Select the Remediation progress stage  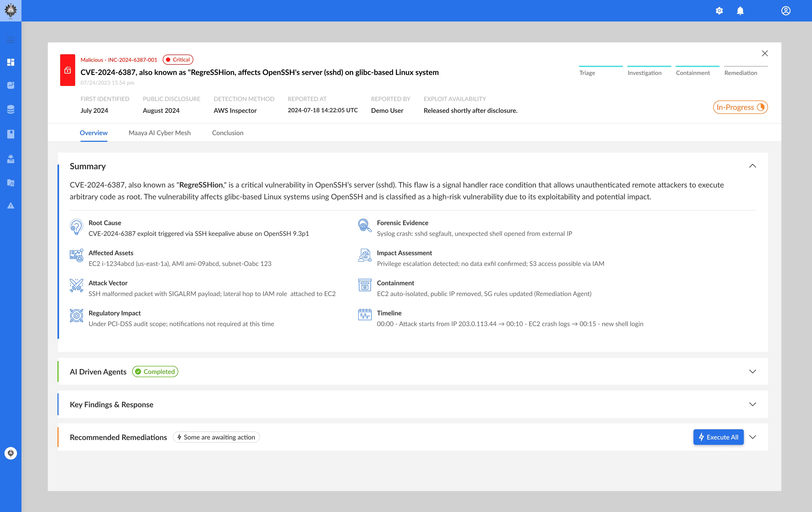pyautogui.click(x=741, y=73)
